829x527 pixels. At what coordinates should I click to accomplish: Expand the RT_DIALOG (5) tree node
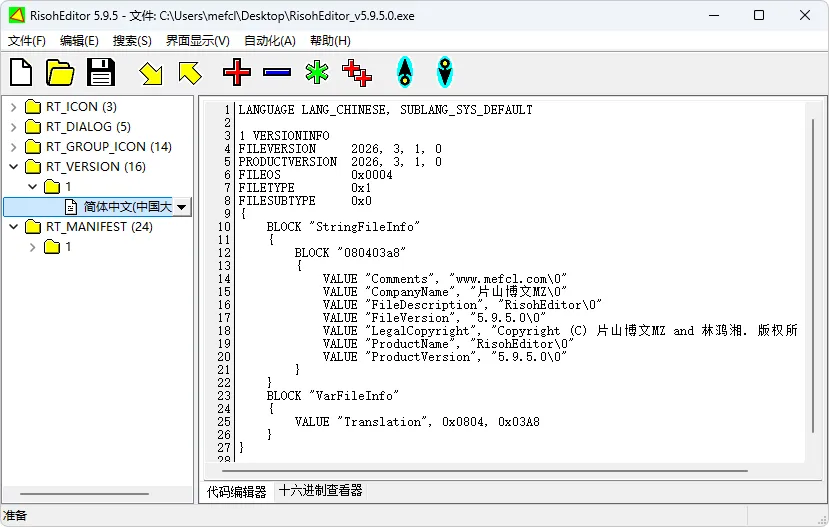pos(14,127)
